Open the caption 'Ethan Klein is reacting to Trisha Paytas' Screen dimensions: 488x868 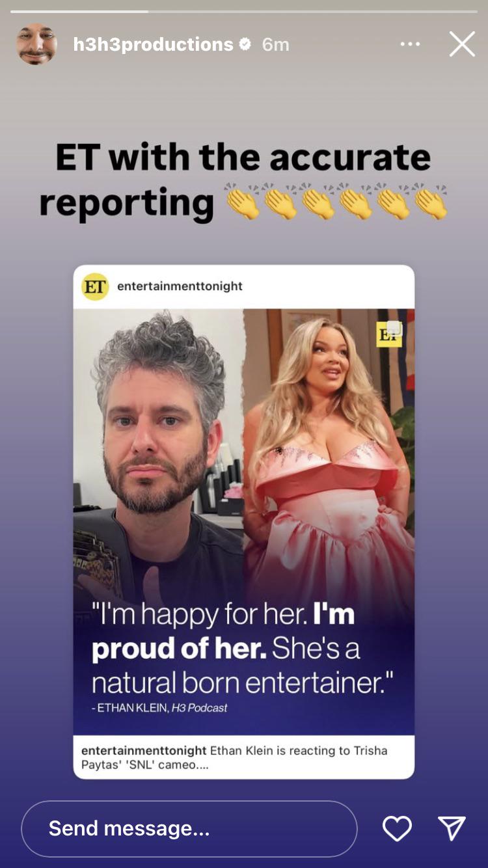tap(234, 757)
